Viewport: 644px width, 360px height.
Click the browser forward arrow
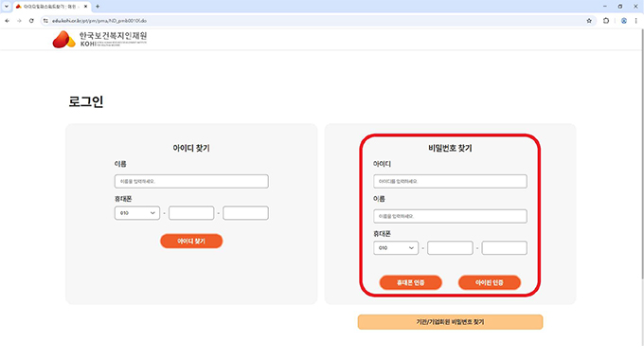(x=19, y=21)
